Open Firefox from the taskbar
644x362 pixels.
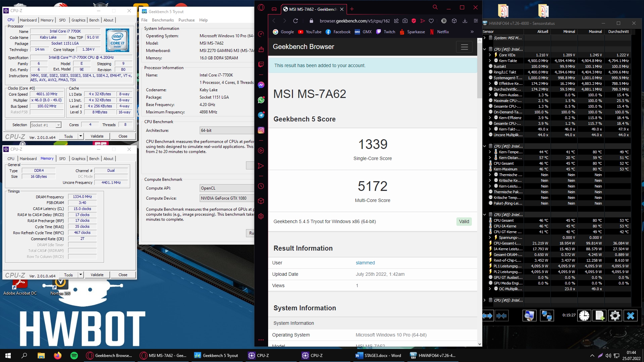point(57,355)
